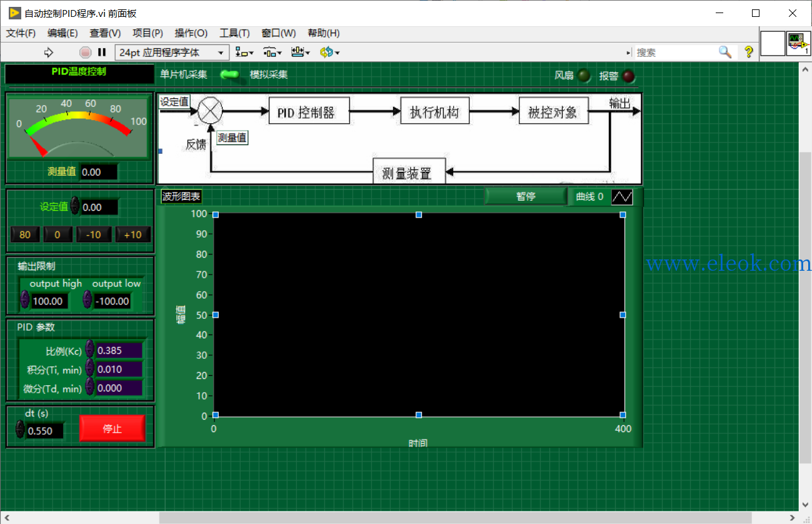Screen dimensions: 812x524
Task: Click the dt (s) stepper control
Action: [x=21, y=430]
